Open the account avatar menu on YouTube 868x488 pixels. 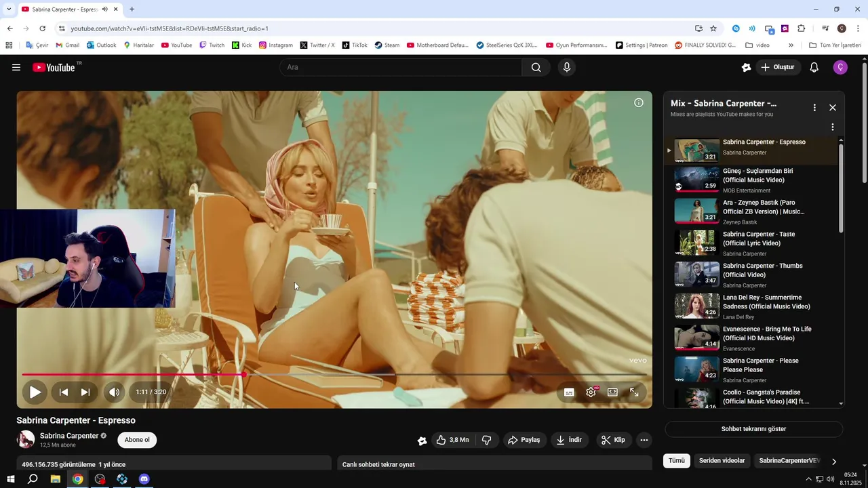(x=840, y=67)
